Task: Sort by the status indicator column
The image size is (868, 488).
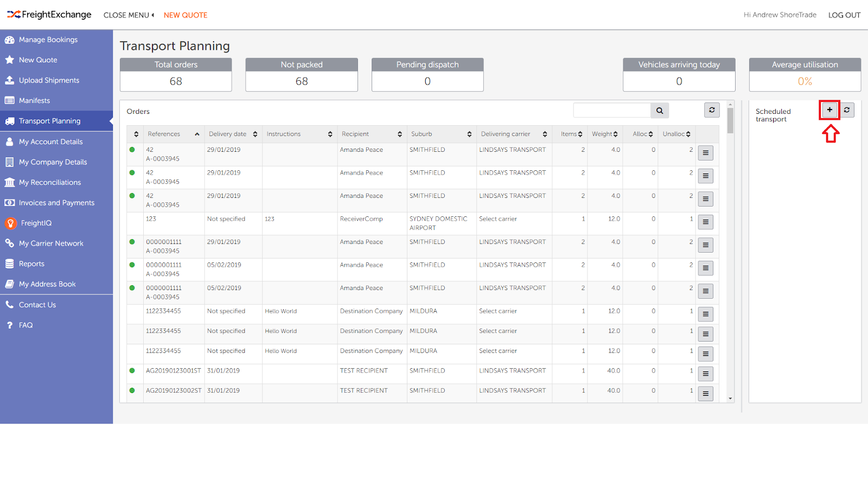Action: (136, 134)
